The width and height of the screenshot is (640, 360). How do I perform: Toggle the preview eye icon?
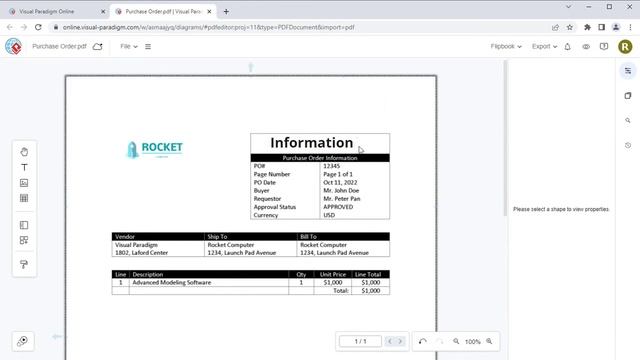coord(586,47)
